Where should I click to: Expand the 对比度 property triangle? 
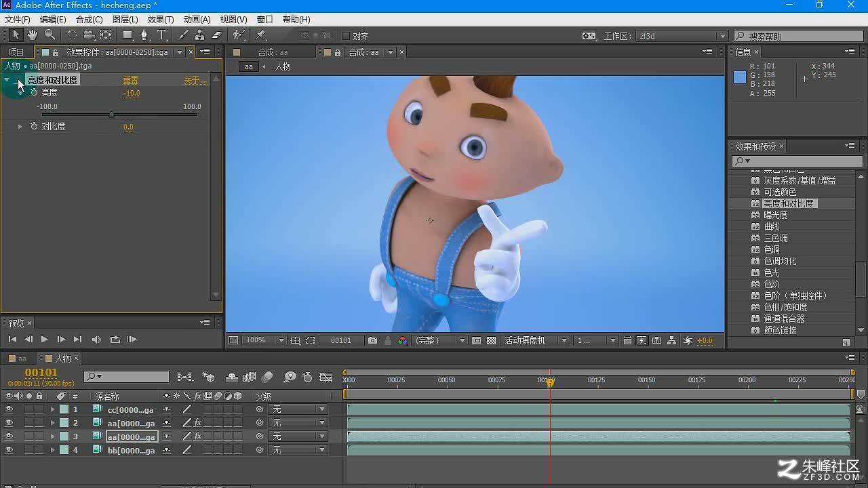click(x=20, y=127)
